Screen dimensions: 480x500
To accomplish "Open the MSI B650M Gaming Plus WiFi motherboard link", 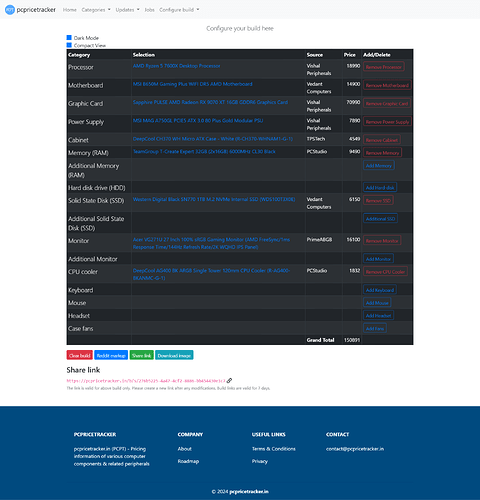I will pos(192,84).
